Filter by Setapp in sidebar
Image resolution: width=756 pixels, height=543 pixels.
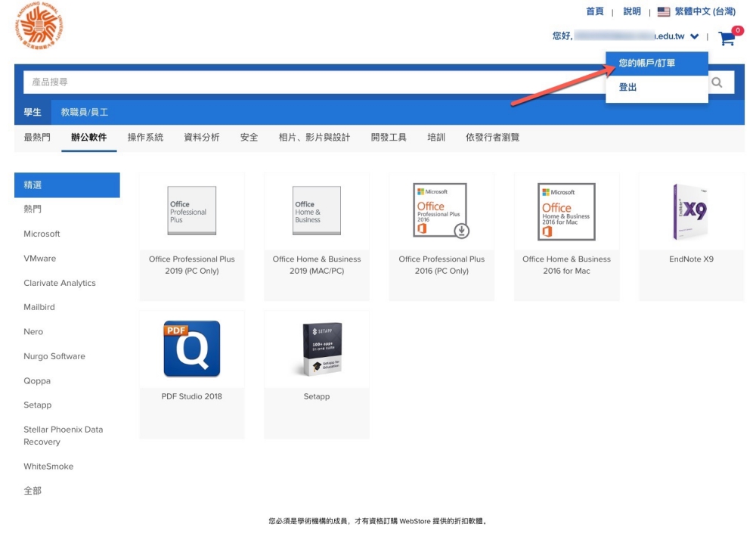(38, 405)
